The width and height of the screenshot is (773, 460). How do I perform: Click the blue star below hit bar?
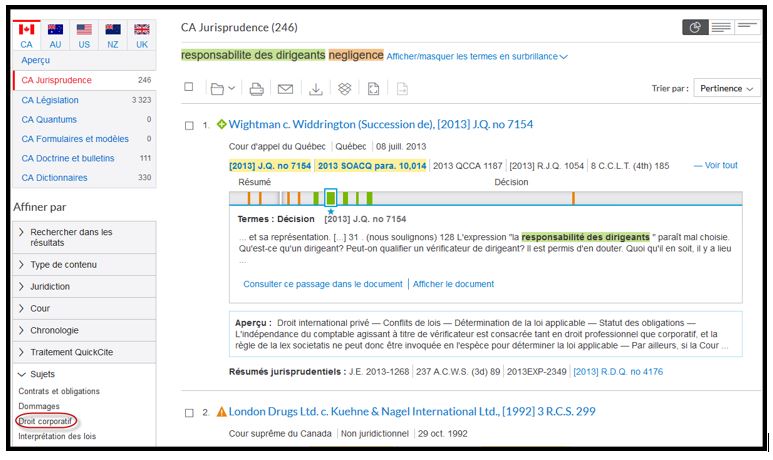pos(331,211)
